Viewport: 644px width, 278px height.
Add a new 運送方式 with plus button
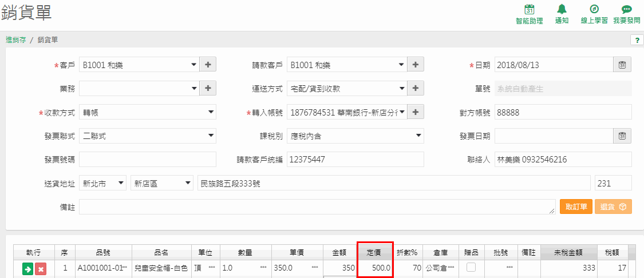point(415,88)
